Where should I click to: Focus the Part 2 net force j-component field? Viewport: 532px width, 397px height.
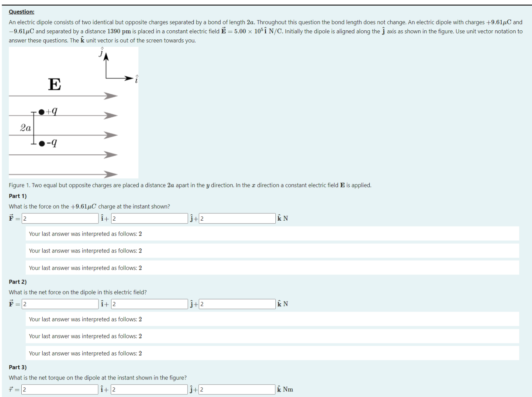click(x=149, y=304)
